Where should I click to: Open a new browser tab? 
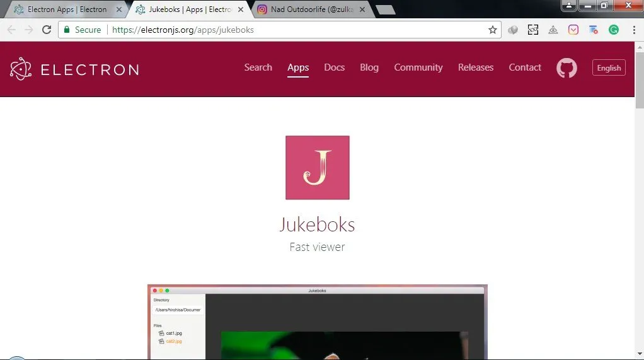coord(385,9)
